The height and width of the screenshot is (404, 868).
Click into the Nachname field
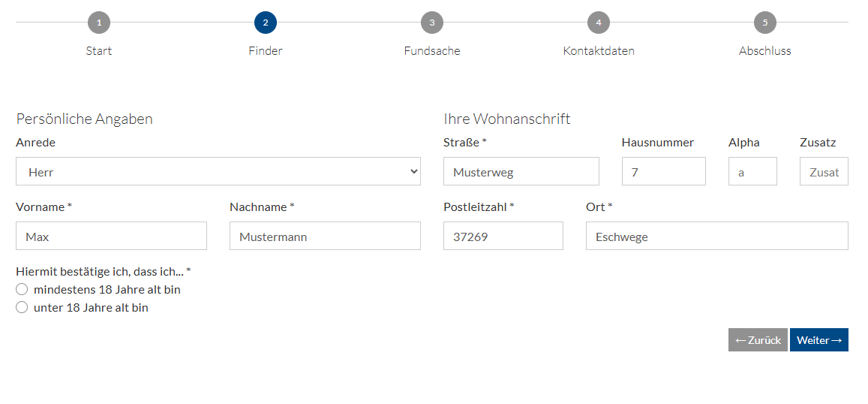(325, 236)
